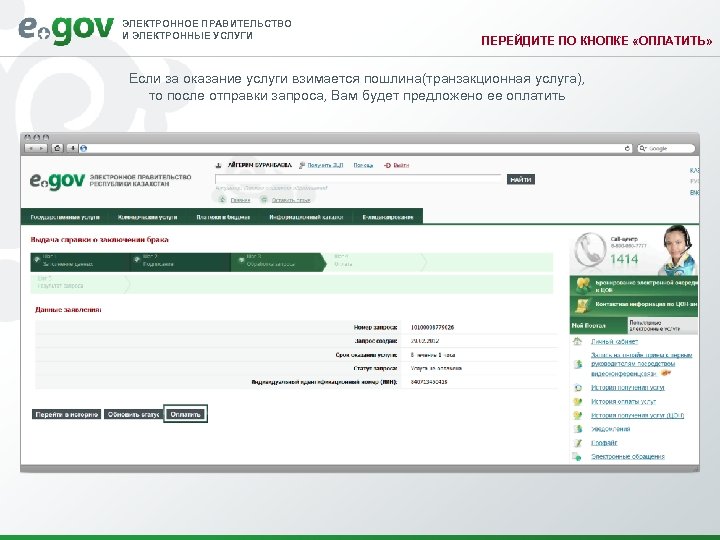Click the 'НАЙТИ' search button
The width and height of the screenshot is (720, 540).
coord(521,180)
